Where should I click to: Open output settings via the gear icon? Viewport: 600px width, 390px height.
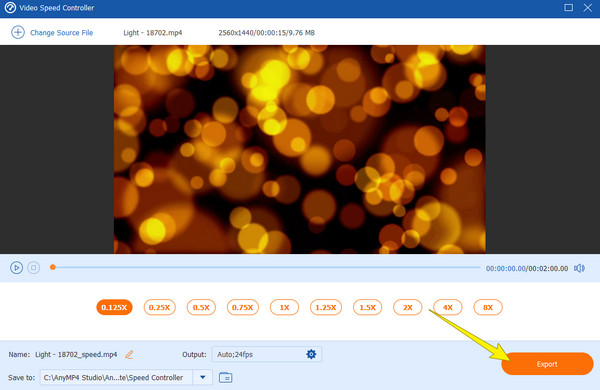pos(311,354)
